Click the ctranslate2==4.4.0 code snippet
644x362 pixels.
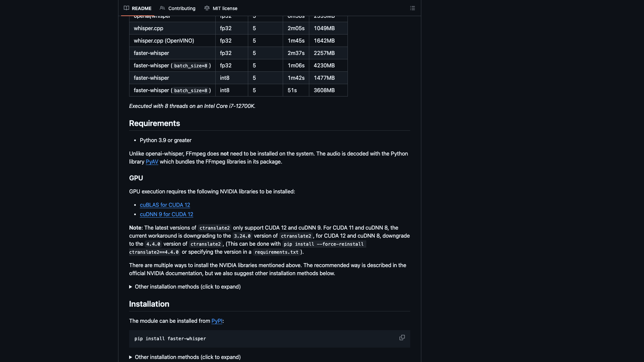click(x=154, y=252)
